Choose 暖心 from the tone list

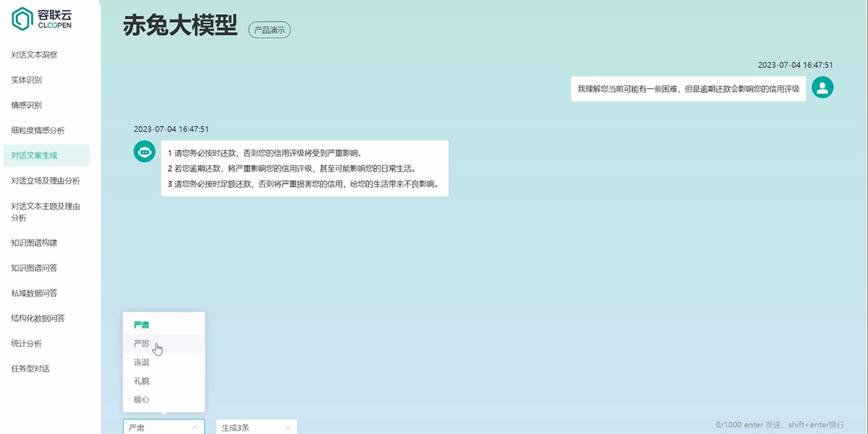141,399
